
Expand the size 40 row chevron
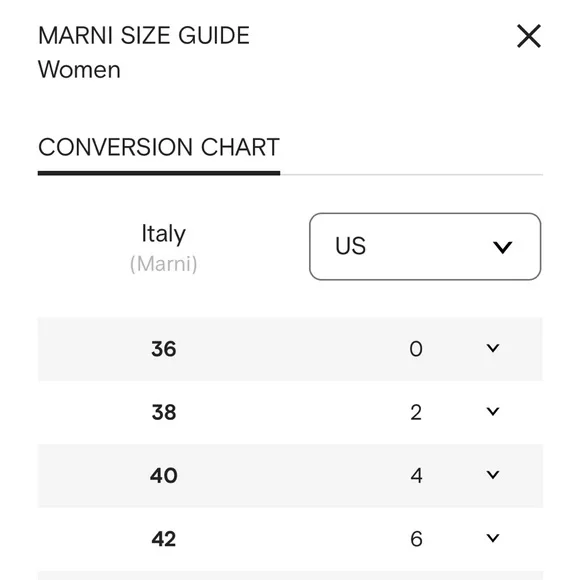coord(493,475)
